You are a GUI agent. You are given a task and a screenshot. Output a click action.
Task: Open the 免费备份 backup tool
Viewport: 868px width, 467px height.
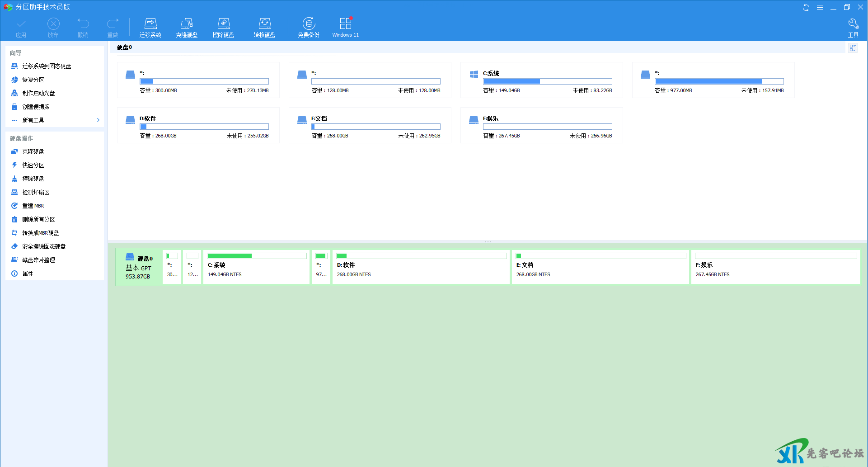(309, 27)
